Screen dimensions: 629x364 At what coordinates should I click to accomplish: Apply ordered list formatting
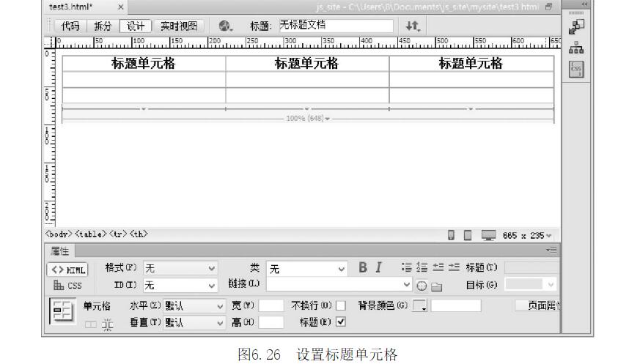[422, 269]
